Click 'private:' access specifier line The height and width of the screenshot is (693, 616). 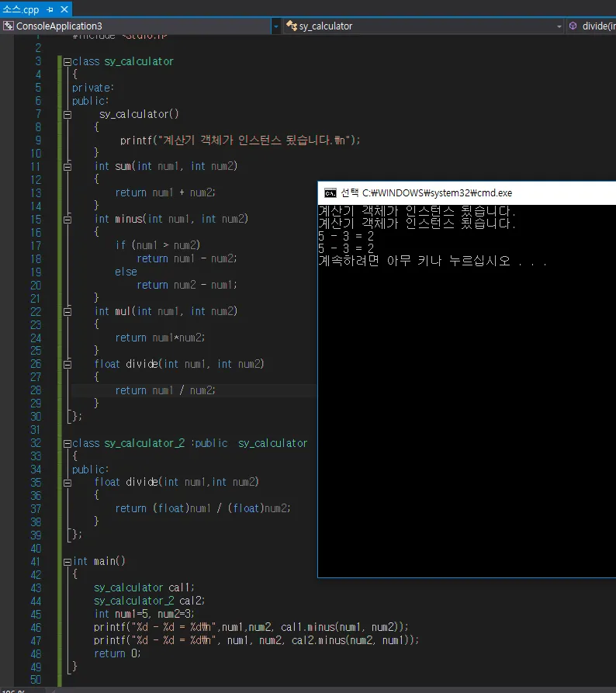pyautogui.click(x=93, y=88)
